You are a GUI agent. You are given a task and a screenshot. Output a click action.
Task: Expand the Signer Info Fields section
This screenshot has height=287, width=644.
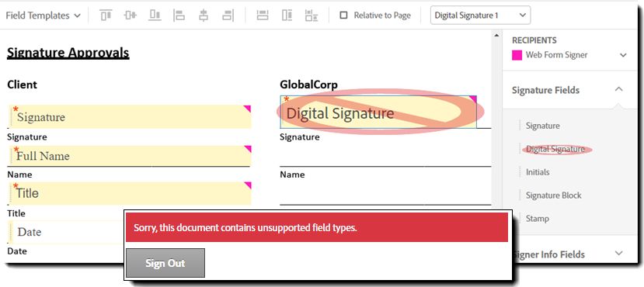tap(619, 254)
